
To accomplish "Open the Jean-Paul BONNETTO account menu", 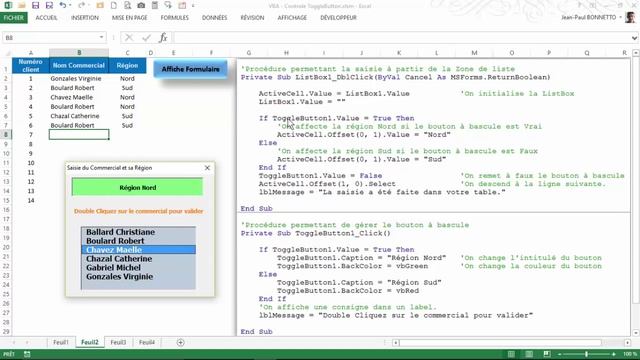I will tap(591, 18).
